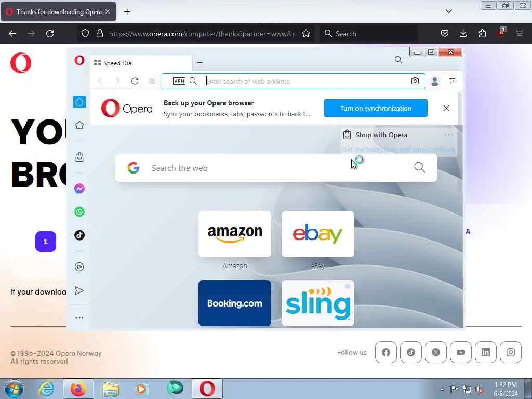Expand Firefox list all tabs chevron

(448, 11)
